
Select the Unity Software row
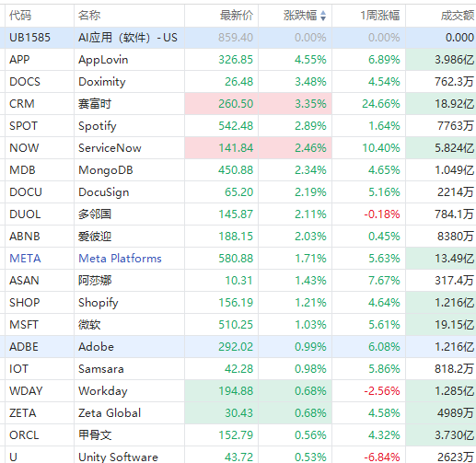[x=238, y=455]
